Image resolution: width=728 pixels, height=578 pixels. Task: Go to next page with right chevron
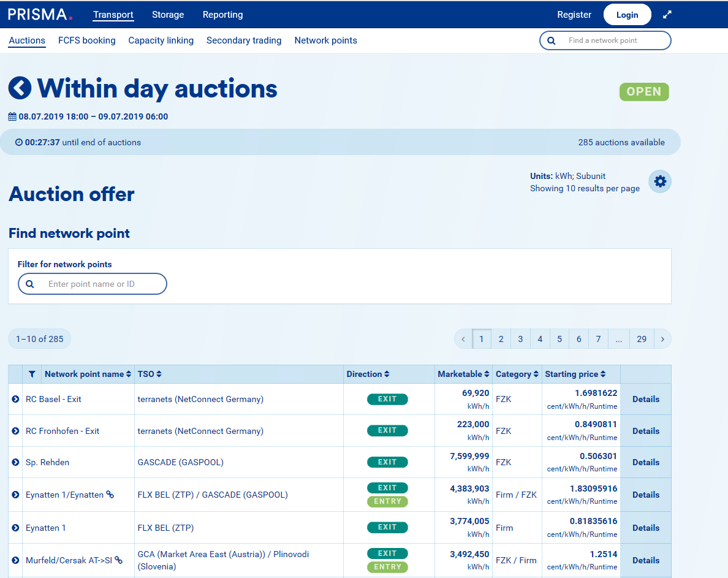tap(662, 339)
